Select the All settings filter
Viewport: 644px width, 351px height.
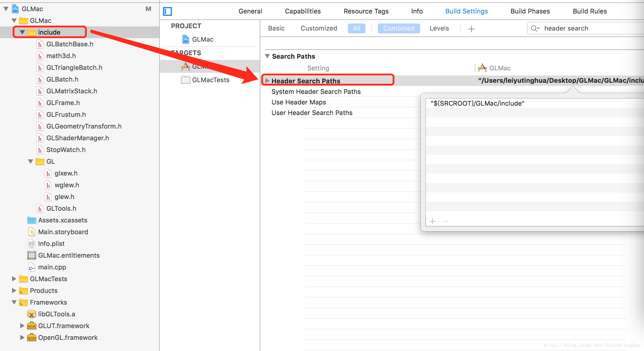point(356,28)
